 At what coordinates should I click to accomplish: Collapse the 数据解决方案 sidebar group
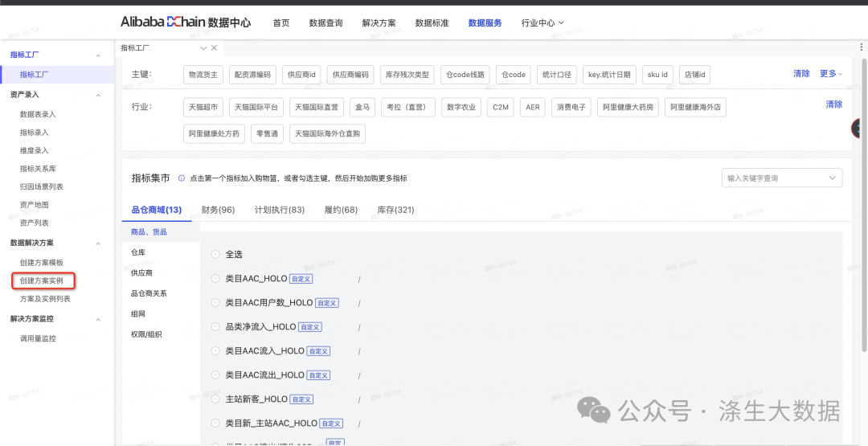tap(98, 243)
